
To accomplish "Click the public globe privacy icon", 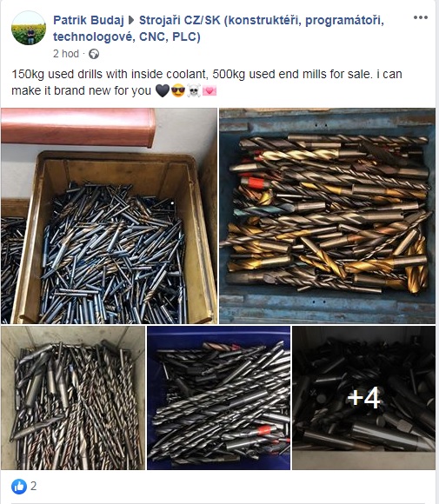I will pyautogui.click(x=94, y=54).
